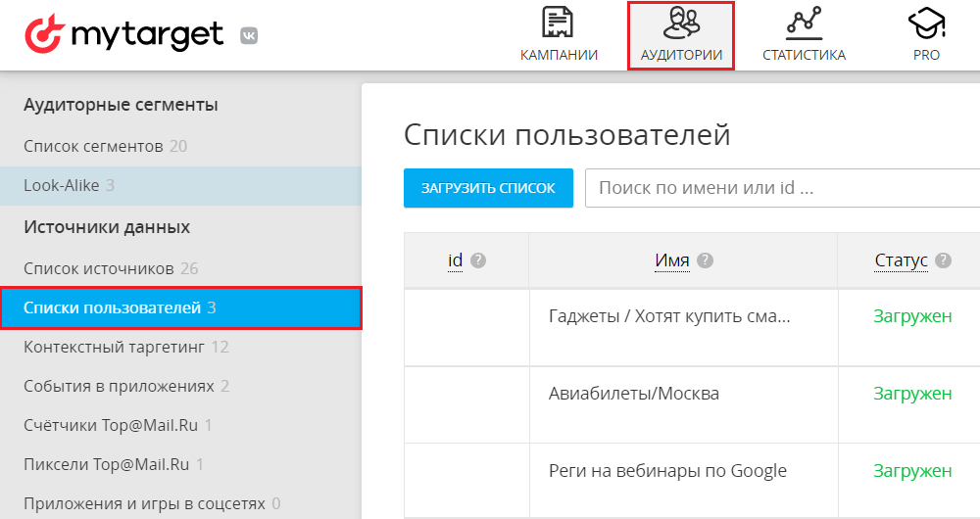Screen dimensions: 980x519
Task: Sort table by Имя column header
Action: click(x=672, y=260)
